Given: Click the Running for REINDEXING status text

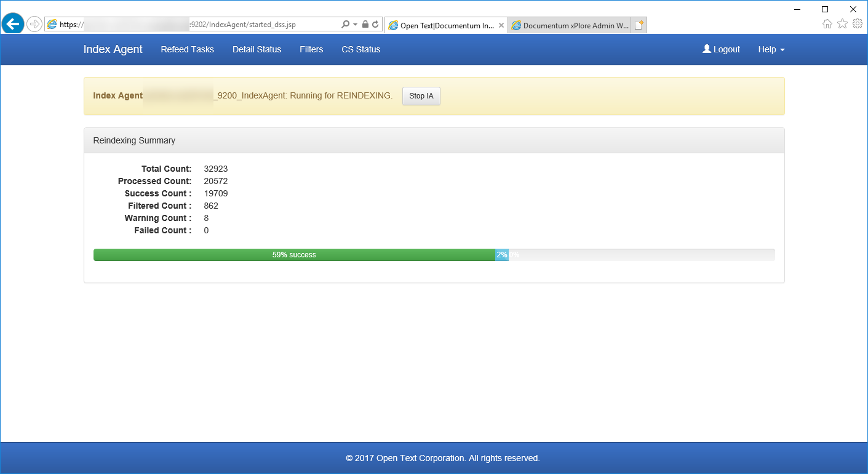Looking at the screenshot, I should (x=341, y=95).
